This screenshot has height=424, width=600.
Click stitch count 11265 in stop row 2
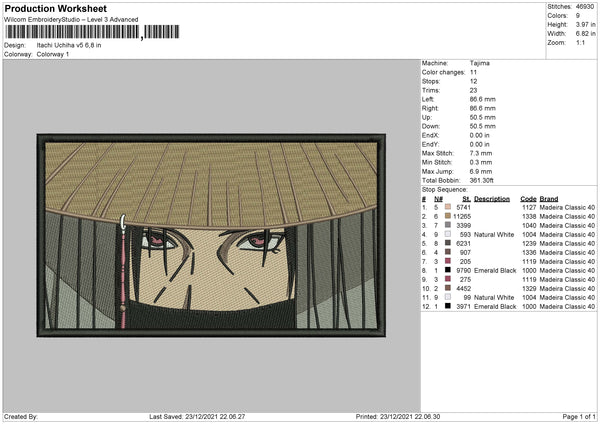click(x=462, y=217)
